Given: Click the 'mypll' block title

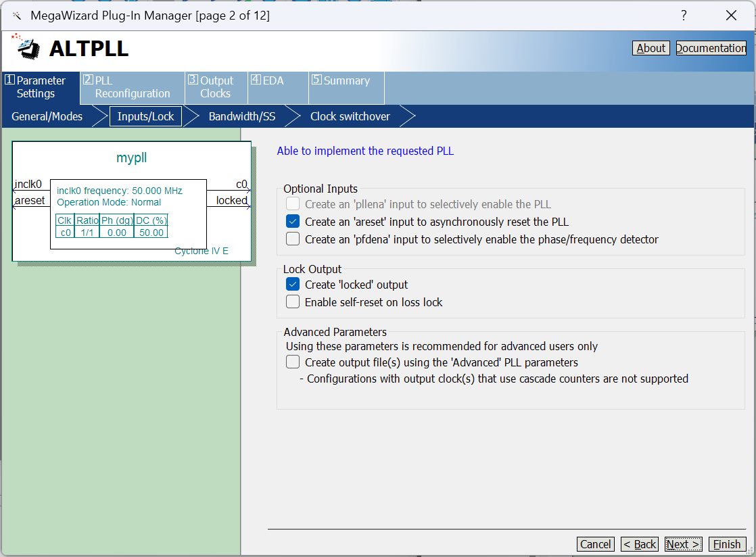Looking at the screenshot, I should tap(132, 158).
